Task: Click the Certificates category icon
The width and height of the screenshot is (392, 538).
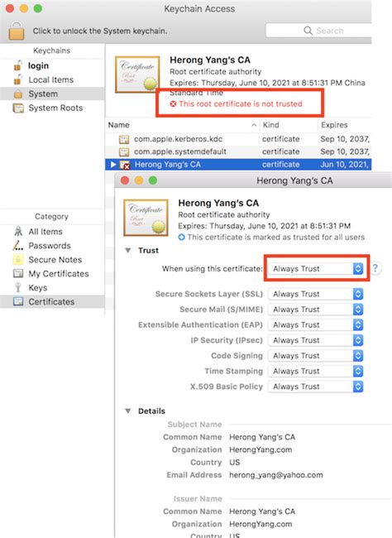Action: (18, 301)
